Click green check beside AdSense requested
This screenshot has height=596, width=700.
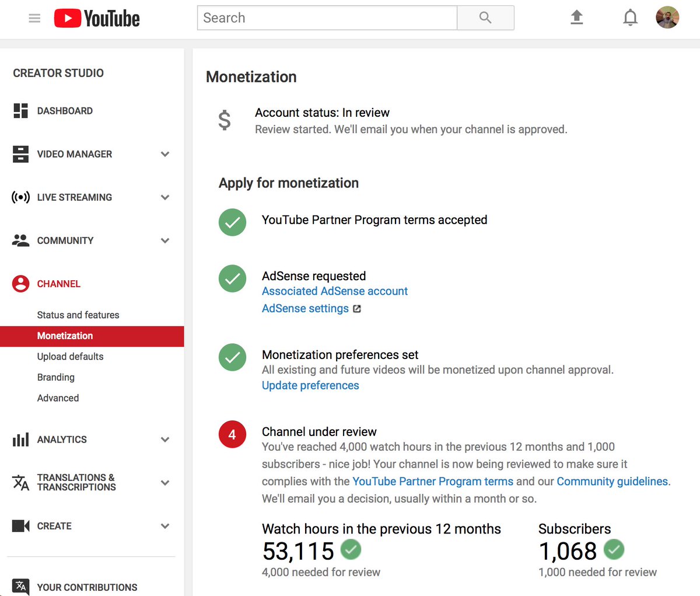[x=232, y=278]
